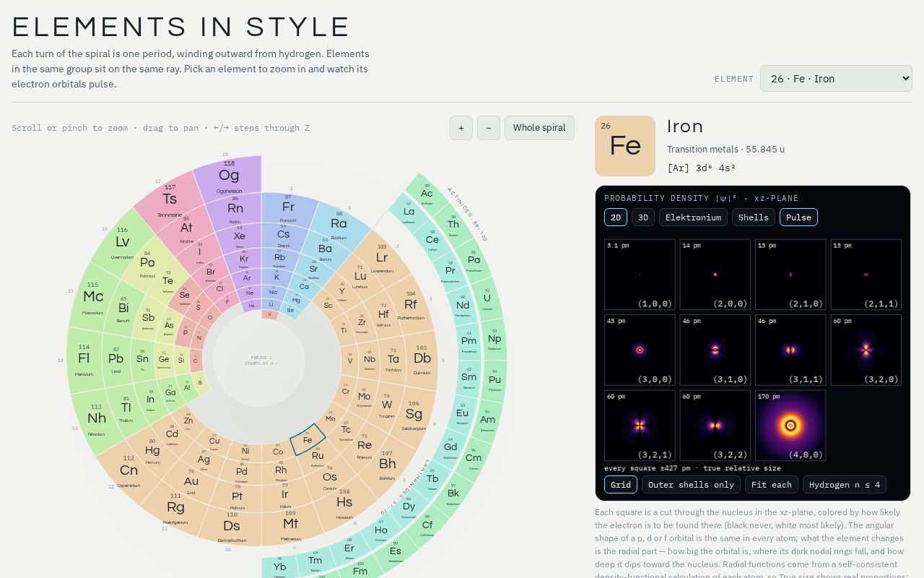Open the (3,1,1) orbital thumbnail
The image size is (924, 578).
(790, 350)
